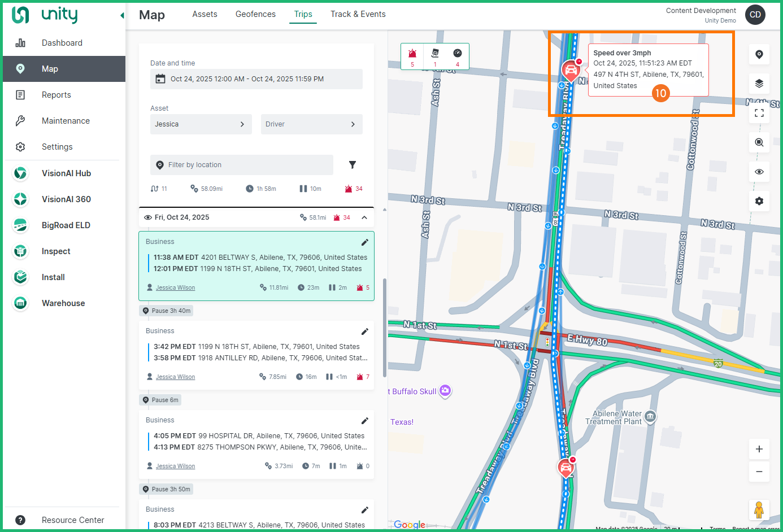Click the locate marker map button
Viewport: 783px width, 532px height.
(759, 54)
